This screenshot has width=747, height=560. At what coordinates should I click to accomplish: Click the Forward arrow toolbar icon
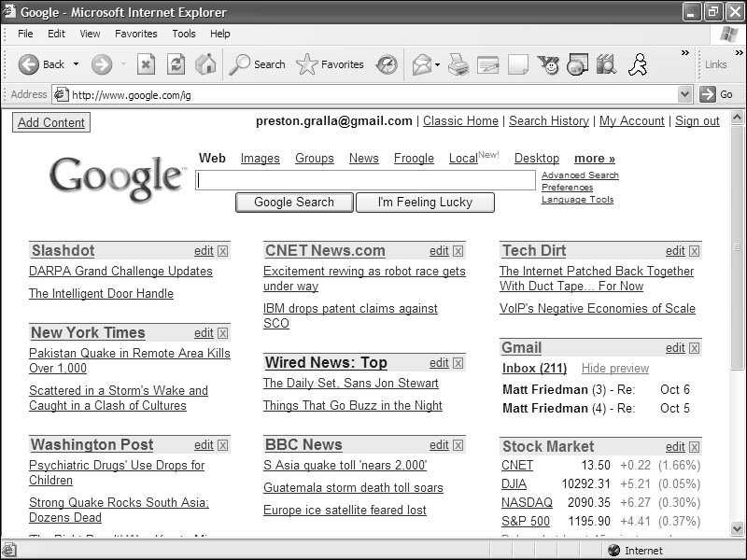click(x=102, y=64)
